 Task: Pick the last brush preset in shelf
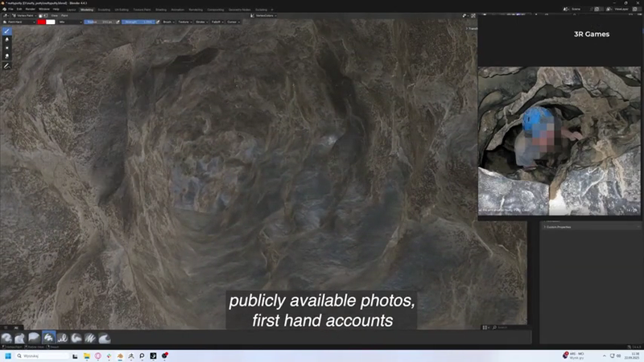(x=105, y=339)
